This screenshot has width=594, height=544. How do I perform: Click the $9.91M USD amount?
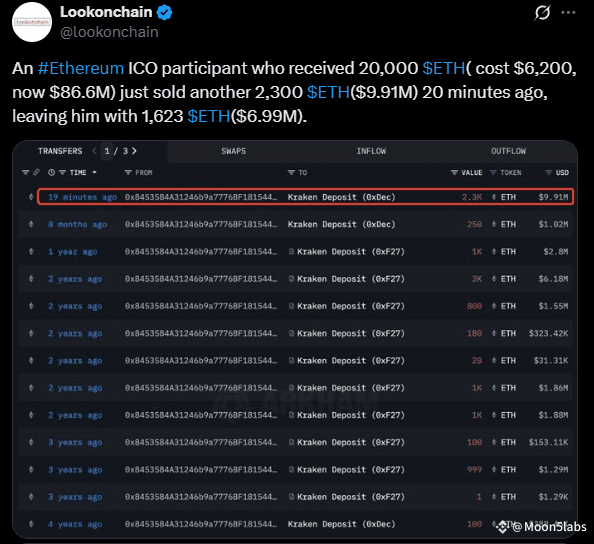[553, 197]
